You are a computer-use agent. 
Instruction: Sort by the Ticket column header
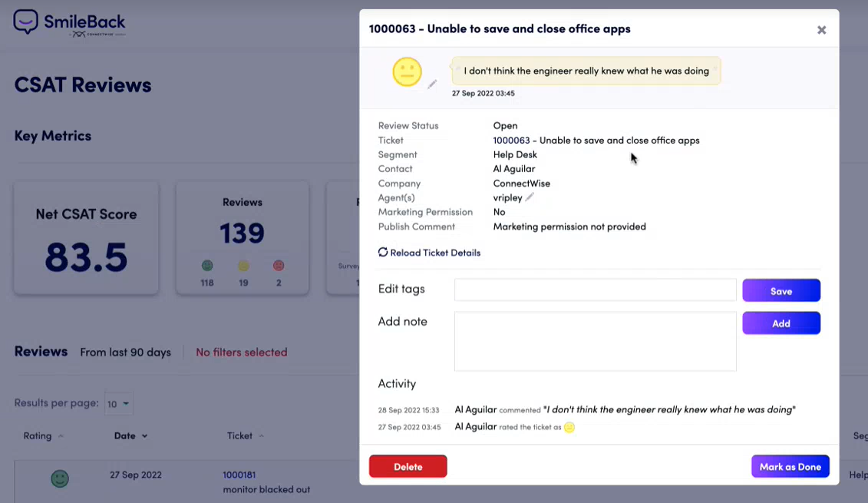pos(246,436)
